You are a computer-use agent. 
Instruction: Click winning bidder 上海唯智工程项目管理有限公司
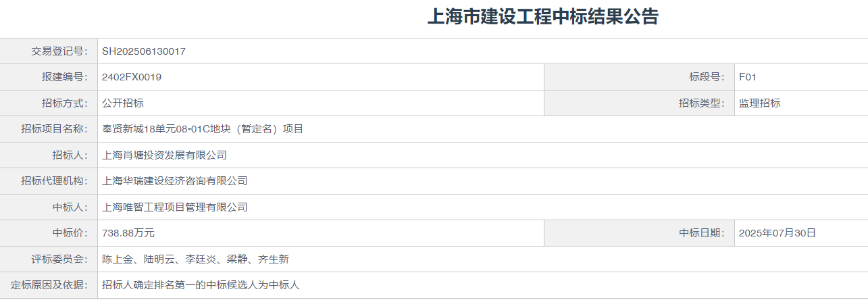(x=175, y=207)
